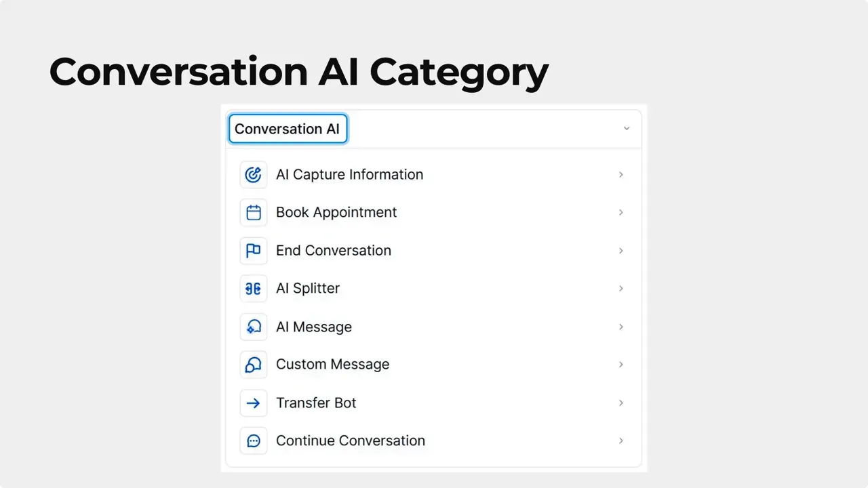Expand the AI Capture Information chevron
The image size is (868, 488).
(620, 174)
